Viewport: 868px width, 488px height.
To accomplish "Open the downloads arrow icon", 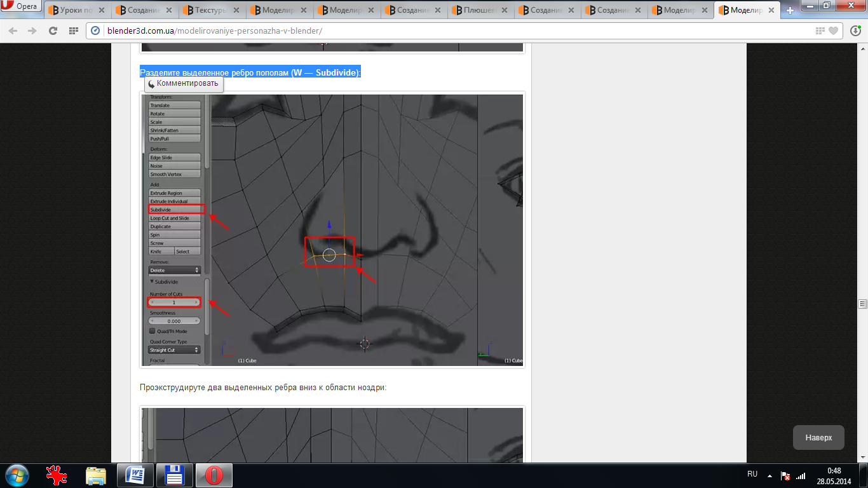I will click(856, 30).
